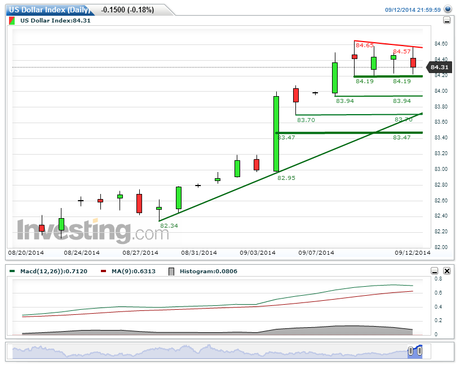
Task: Click the 09/12/2014 date axis label
Action: coord(413,253)
